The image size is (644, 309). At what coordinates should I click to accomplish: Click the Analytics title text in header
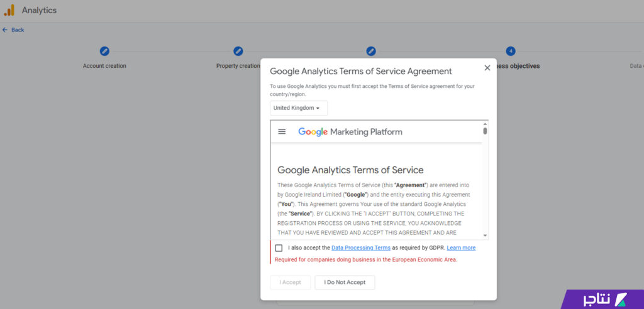(40, 10)
